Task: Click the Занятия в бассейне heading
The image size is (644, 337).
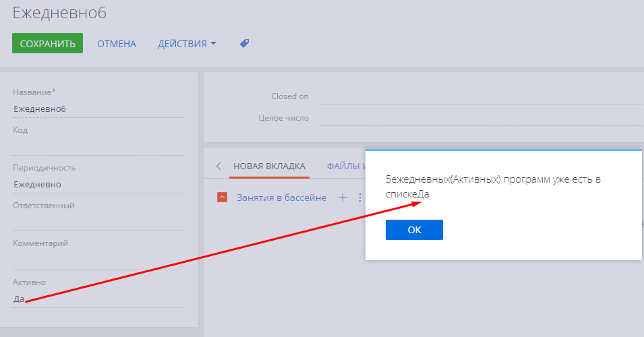Action: 282,198
